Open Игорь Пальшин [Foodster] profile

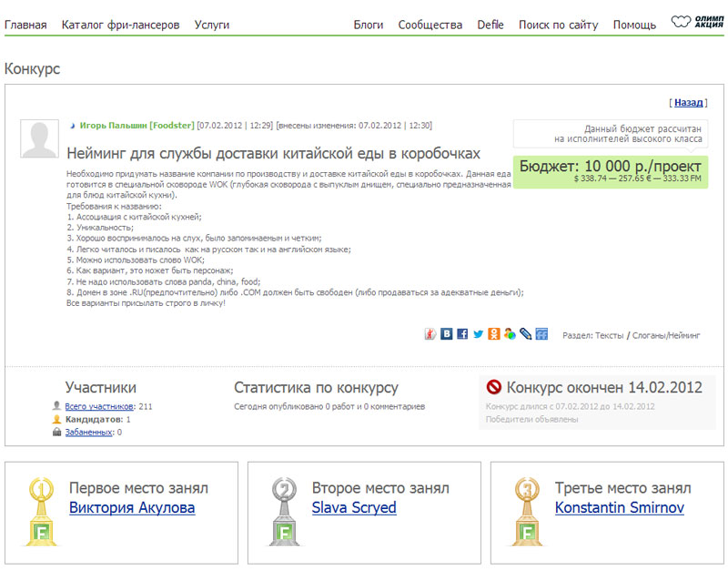[x=137, y=126]
